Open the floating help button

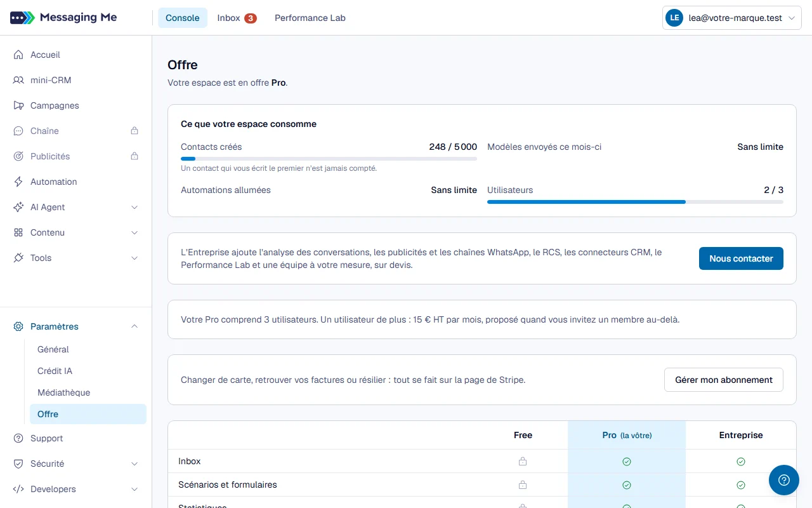point(784,480)
